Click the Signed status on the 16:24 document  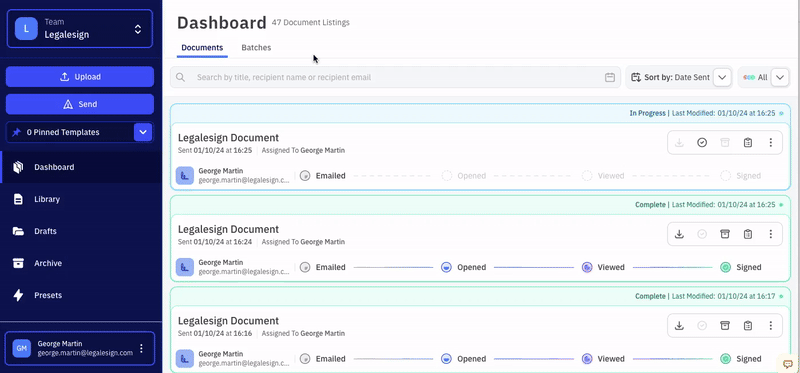click(x=741, y=267)
